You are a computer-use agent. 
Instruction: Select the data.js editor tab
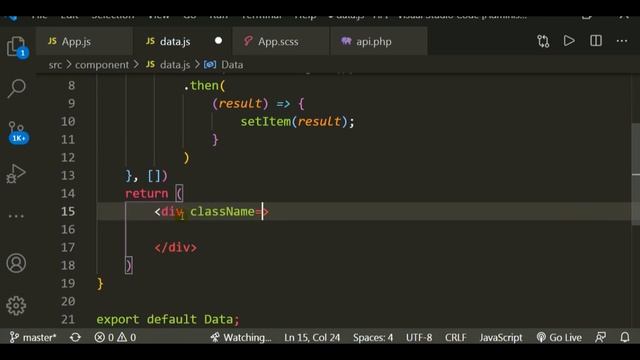tap(182, 41)
